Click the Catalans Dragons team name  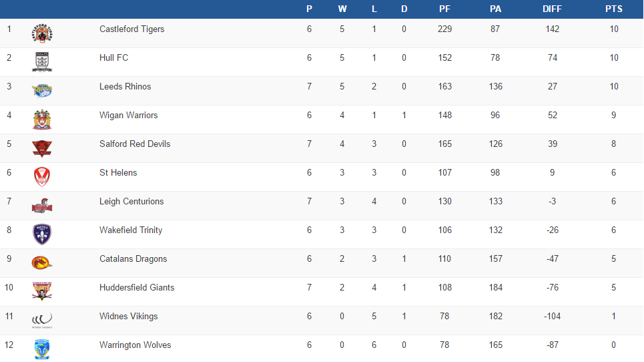pyautogui.click(x=133, y=258)
